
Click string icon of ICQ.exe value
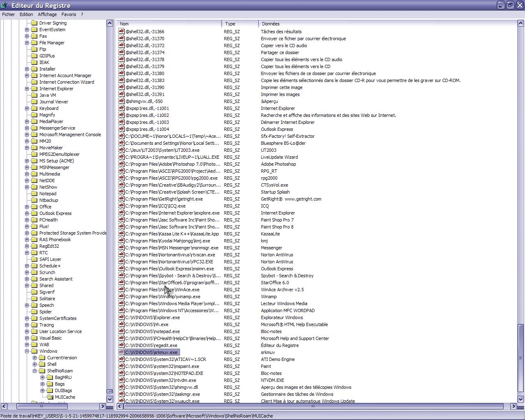pos(121,206)
